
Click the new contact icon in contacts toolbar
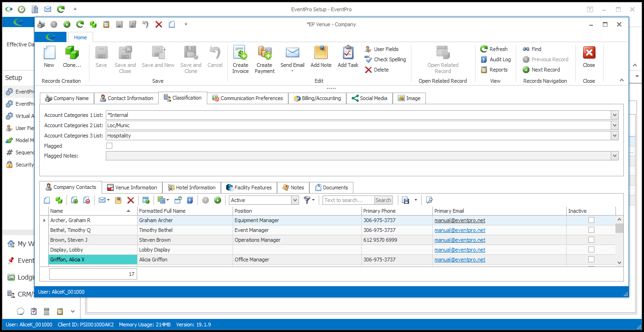click(47, 200)
